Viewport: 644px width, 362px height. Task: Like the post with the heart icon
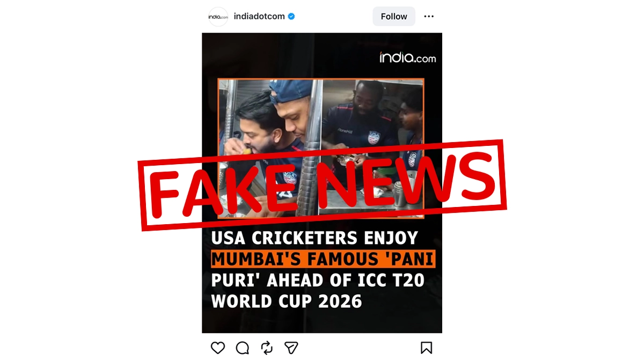coord(218,348)
